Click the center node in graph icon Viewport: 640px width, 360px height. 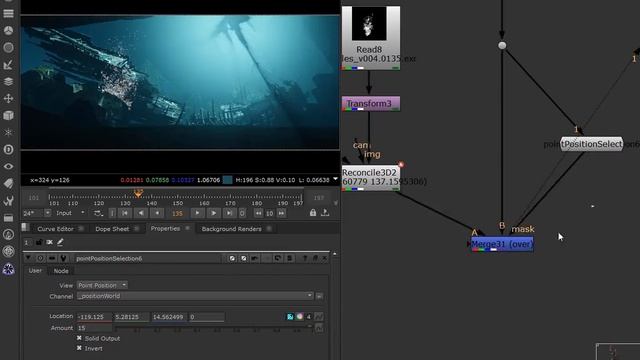[x=40, y=258]
